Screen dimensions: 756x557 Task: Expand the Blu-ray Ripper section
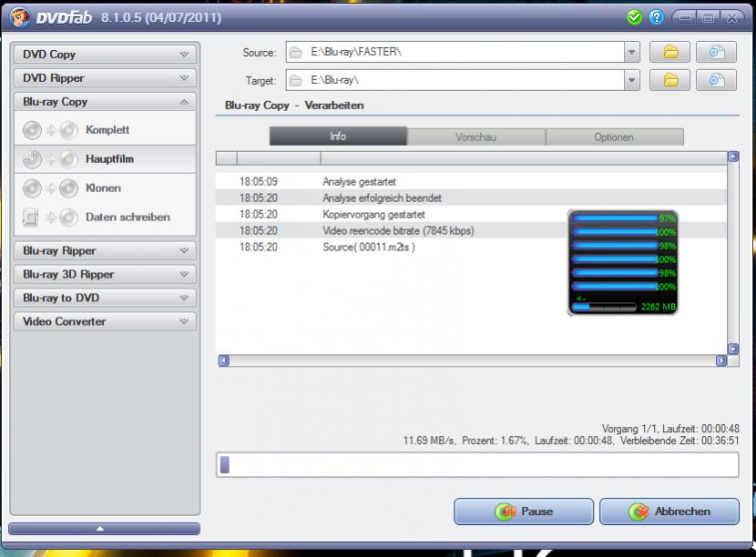click(105, 250)
